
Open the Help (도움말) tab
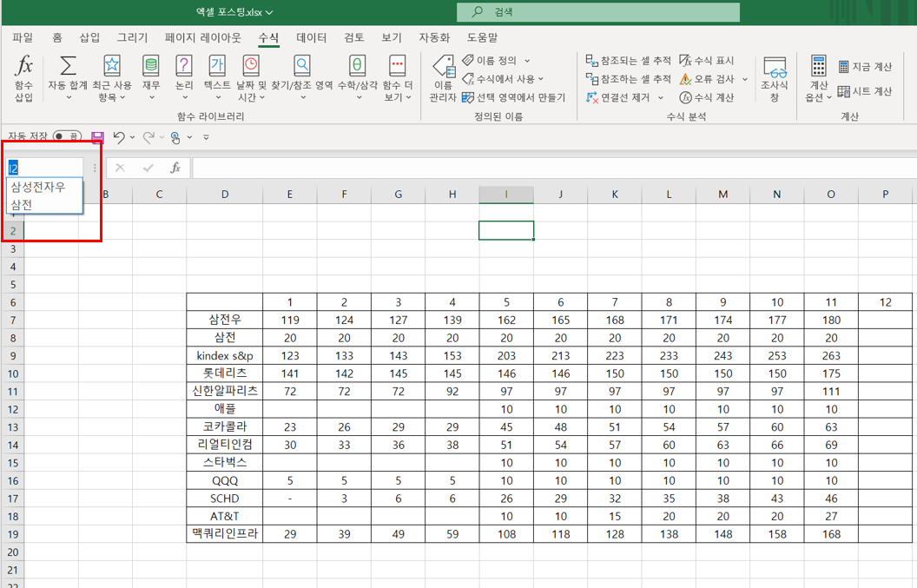point(482,37)
